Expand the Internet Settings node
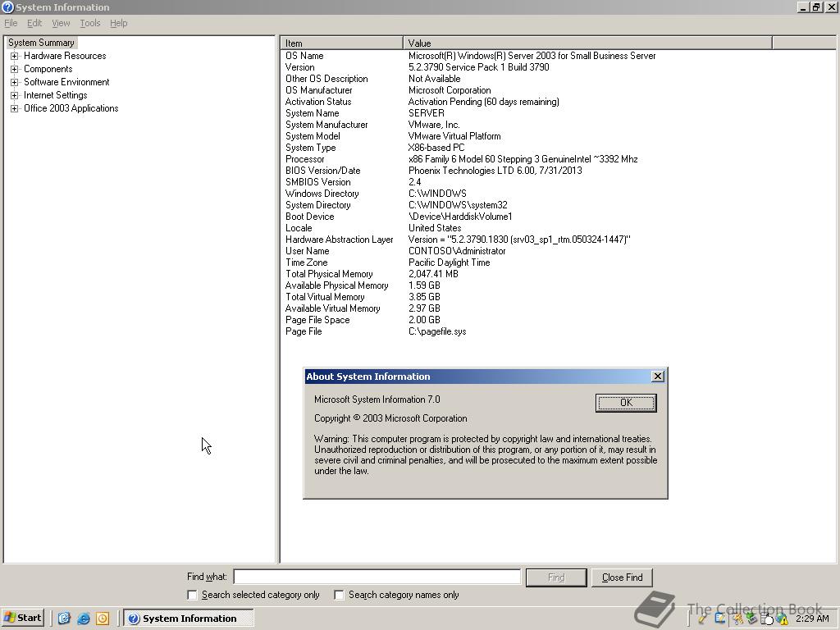This screenshot has height=630, width=840. [15, 95]
